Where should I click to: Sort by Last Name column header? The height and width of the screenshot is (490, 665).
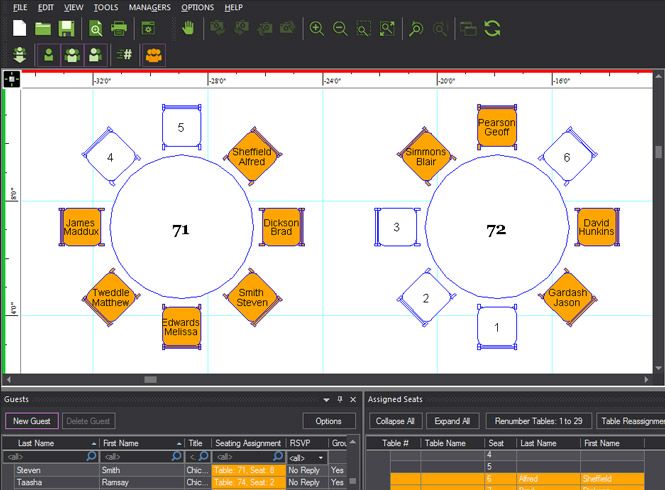click(51, 443)
